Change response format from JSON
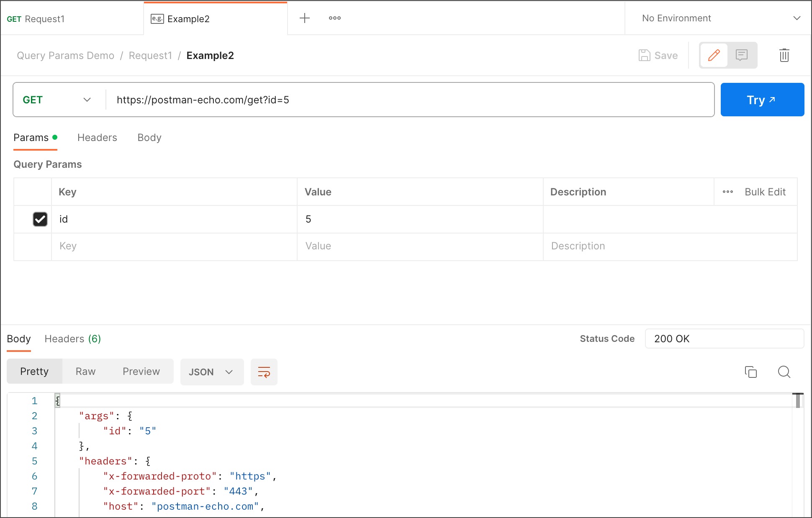 pos(212,372)
